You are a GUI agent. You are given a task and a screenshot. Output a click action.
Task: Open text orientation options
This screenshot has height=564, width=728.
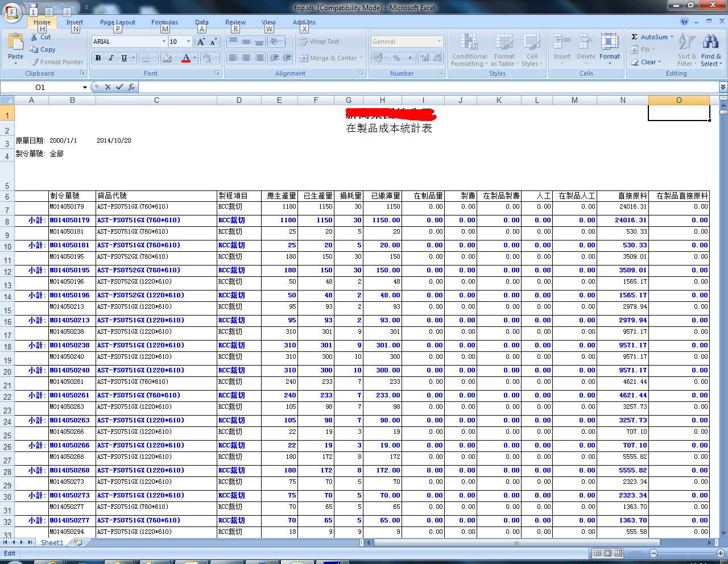click(x=276, y=42)
